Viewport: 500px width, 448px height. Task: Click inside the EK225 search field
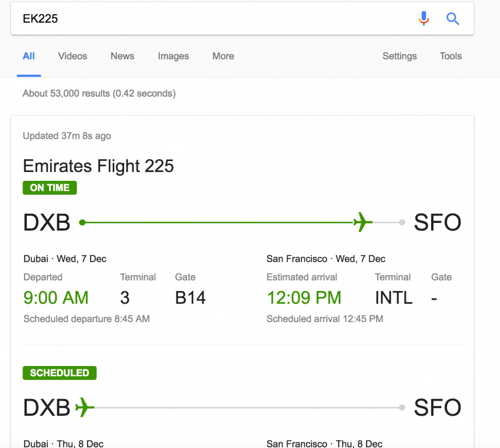[x=132, y=18]
